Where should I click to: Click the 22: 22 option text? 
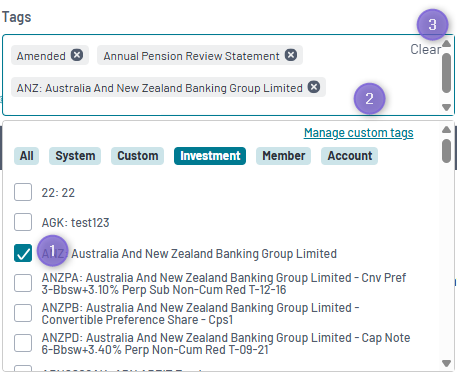pyautogui.click(x=58, y=193)
